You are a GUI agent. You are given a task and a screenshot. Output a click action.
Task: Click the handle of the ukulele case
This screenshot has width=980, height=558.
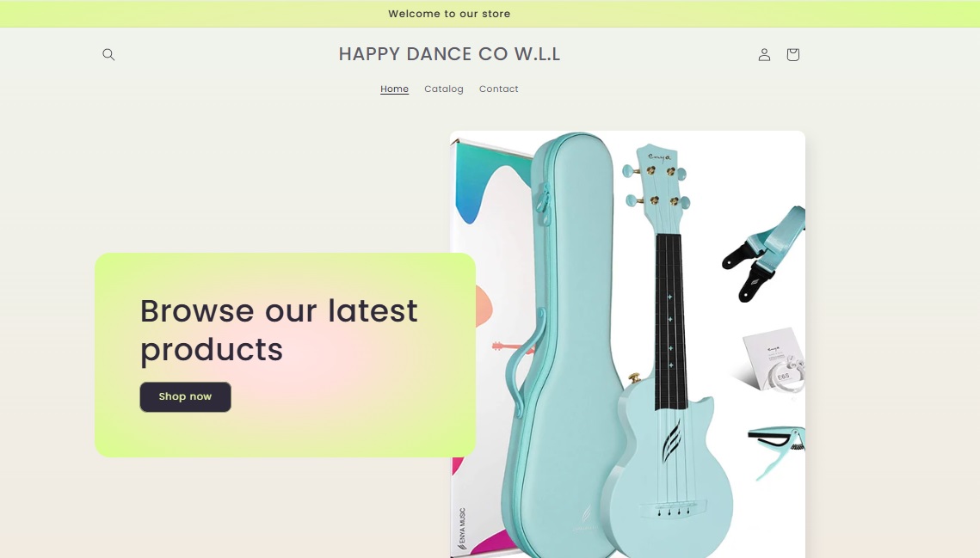click(522, 363)
